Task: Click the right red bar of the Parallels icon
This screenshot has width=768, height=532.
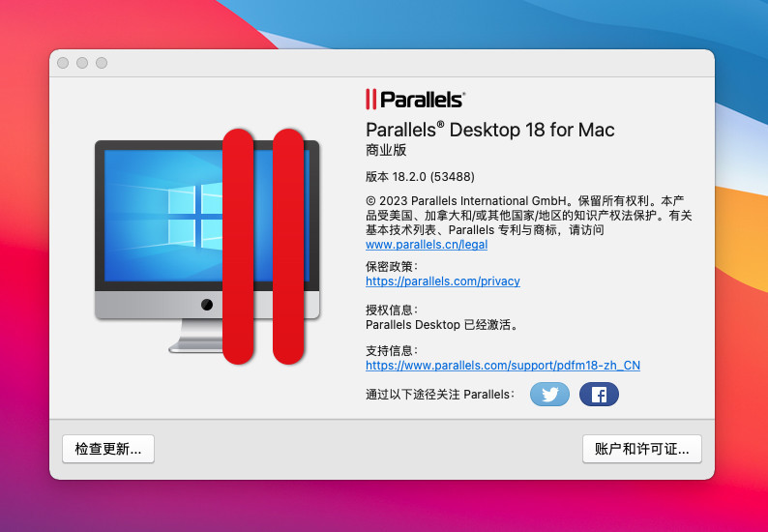Action: (x=288, y=247)
